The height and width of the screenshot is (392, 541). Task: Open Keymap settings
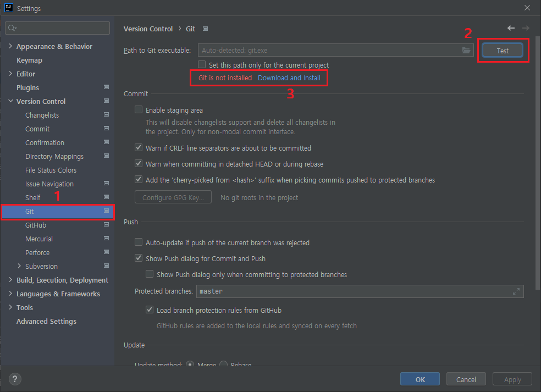tap(29, 60)
